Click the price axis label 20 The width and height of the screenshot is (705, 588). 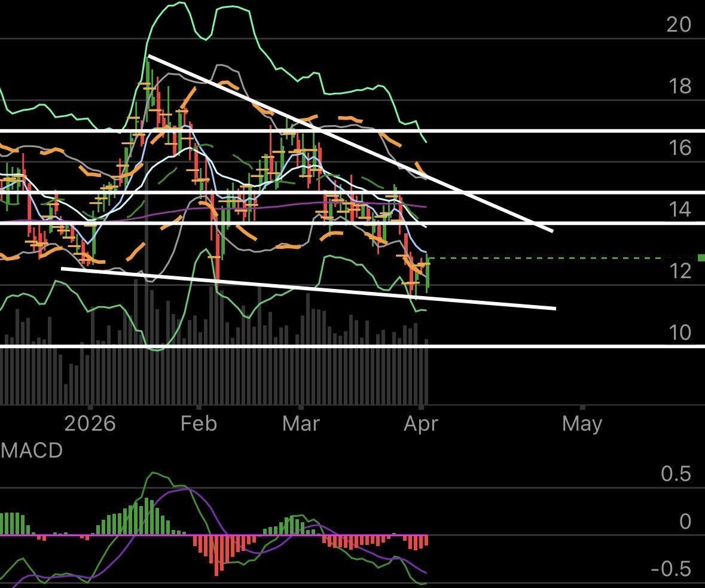(679, 24)
